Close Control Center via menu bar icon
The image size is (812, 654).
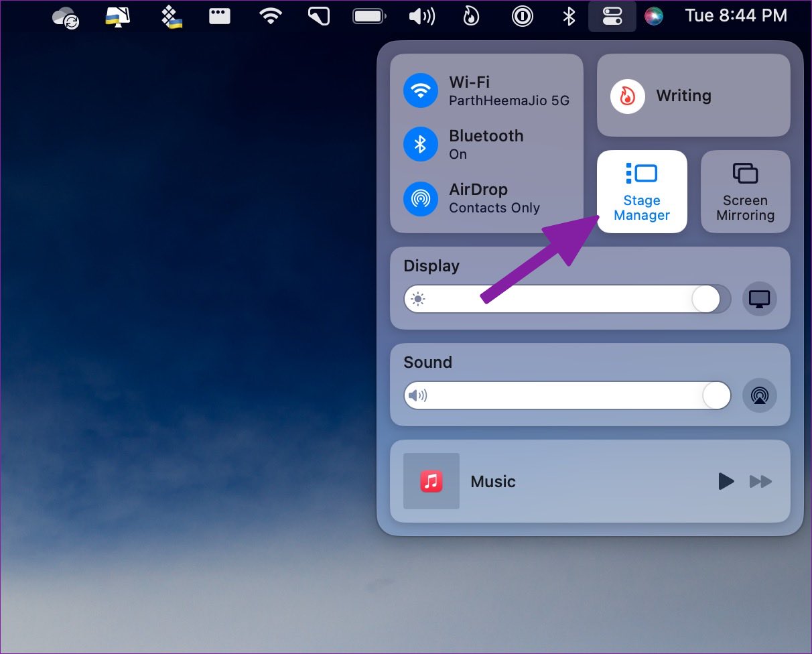pyautogui.click(x=612, y=16)
